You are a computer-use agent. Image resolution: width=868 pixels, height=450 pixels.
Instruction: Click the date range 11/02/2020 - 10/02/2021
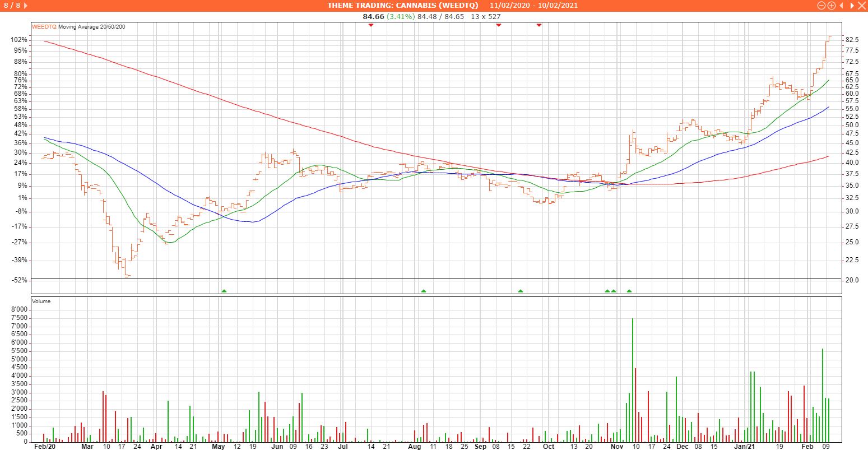click(533, 6)
